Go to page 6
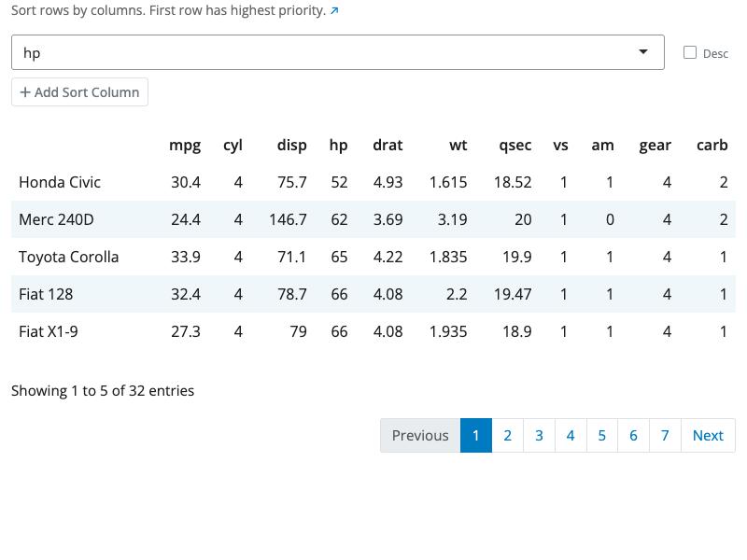 [x=633, y=436]
